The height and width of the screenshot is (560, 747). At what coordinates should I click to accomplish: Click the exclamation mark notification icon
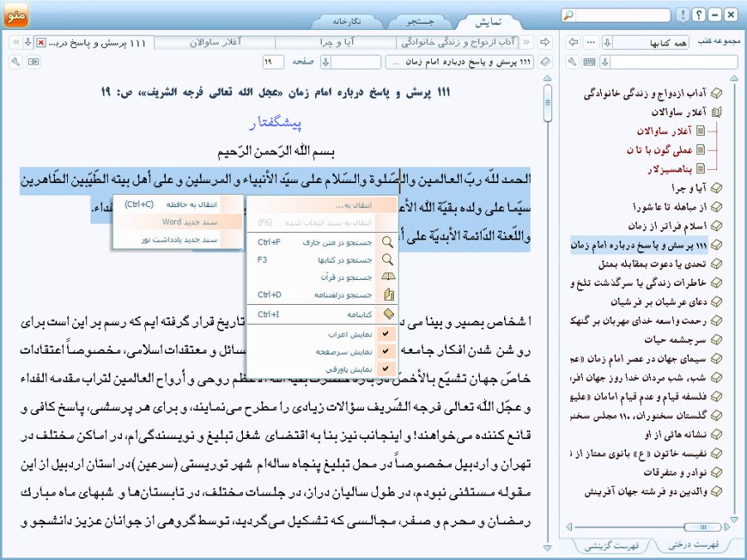click(x=682, y=15)
